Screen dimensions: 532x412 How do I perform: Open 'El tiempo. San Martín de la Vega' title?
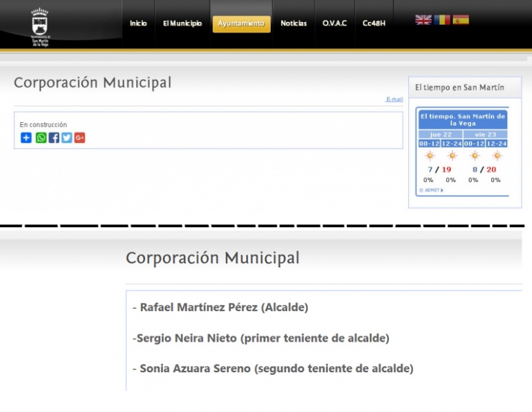tap(463, 119)
